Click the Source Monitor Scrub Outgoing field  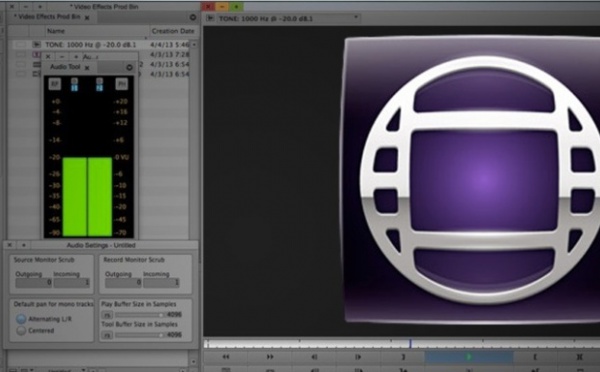point(33,282)
